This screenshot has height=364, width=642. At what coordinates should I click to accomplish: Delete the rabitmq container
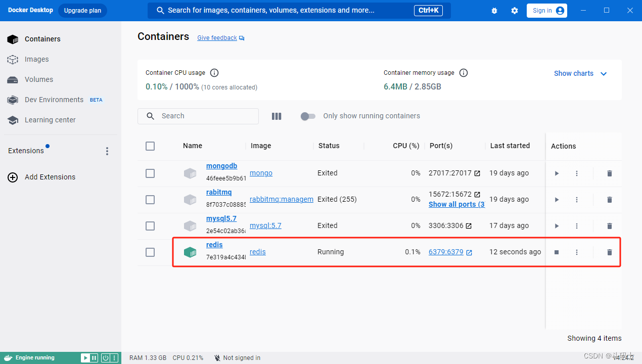pyautogui.click(x=610, y=200)
